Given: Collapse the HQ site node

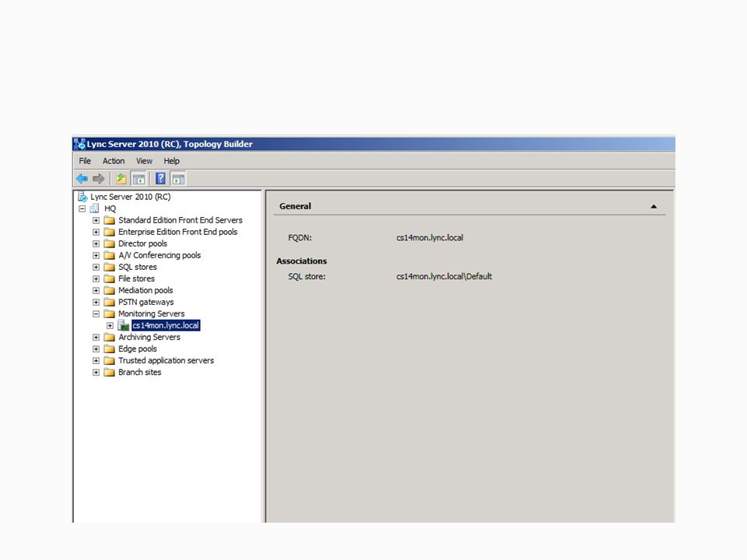Looking at the screenshot, I should 82,208.
